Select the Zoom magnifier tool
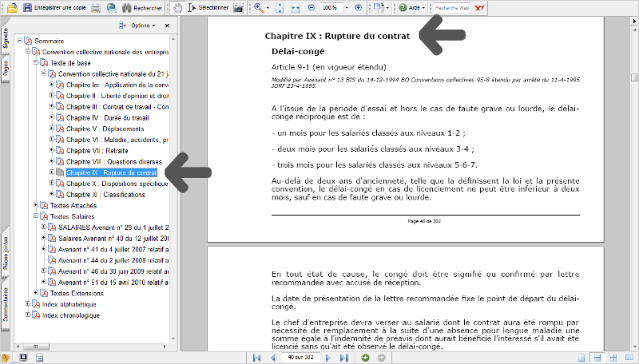Viewport: 639px width, 364px height. click(259, 7)
